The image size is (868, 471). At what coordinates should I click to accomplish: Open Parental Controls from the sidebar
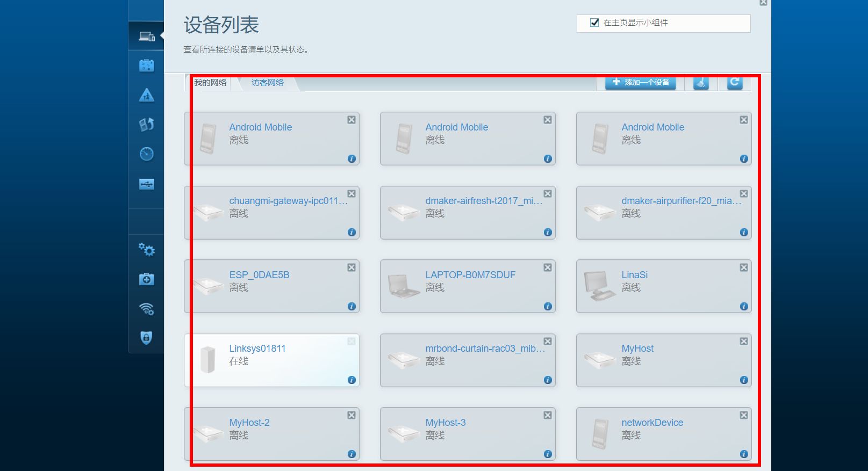[x=146, y=96]
